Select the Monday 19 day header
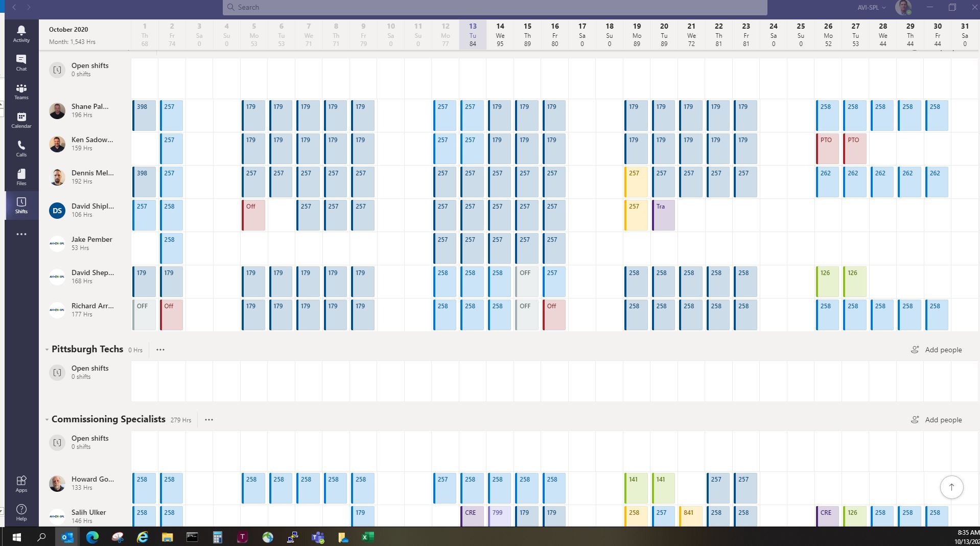This screenshot has width=980, height=546. click(637, 35)
